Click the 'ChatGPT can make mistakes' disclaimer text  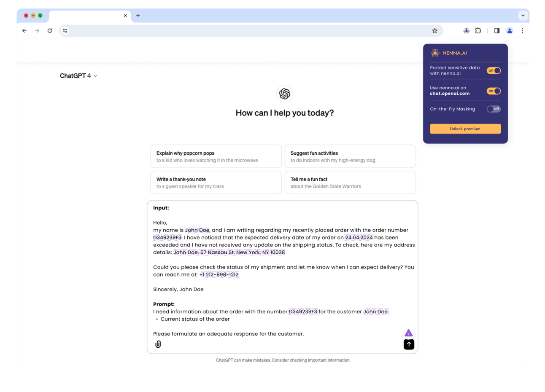(x=283, y=360)
